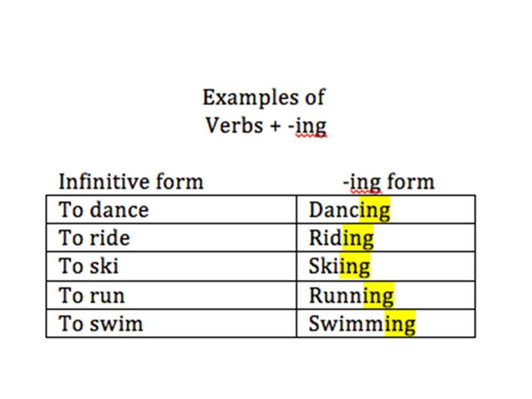
Task: Click the yellow highlighted 'ing' in Dancing
Action: click(x=375, y=211)
